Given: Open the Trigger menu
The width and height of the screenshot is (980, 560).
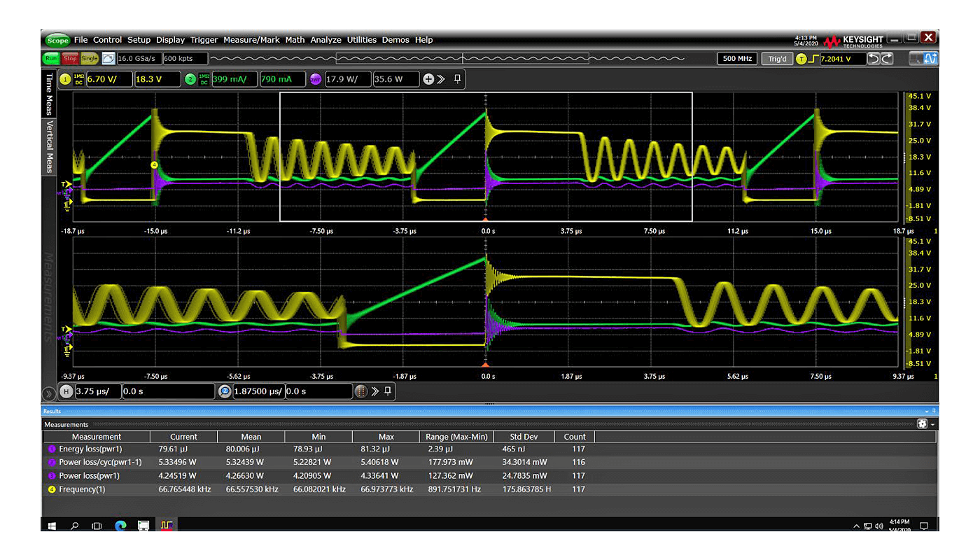Looking at the screenshot, I should pyautogui.click(x=204, y=40).
